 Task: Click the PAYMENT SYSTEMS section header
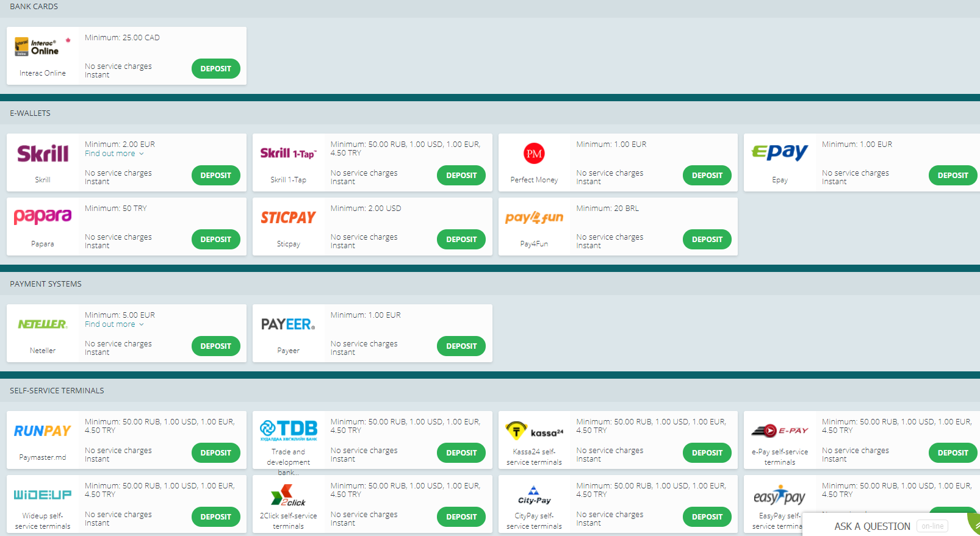point(46,284)
